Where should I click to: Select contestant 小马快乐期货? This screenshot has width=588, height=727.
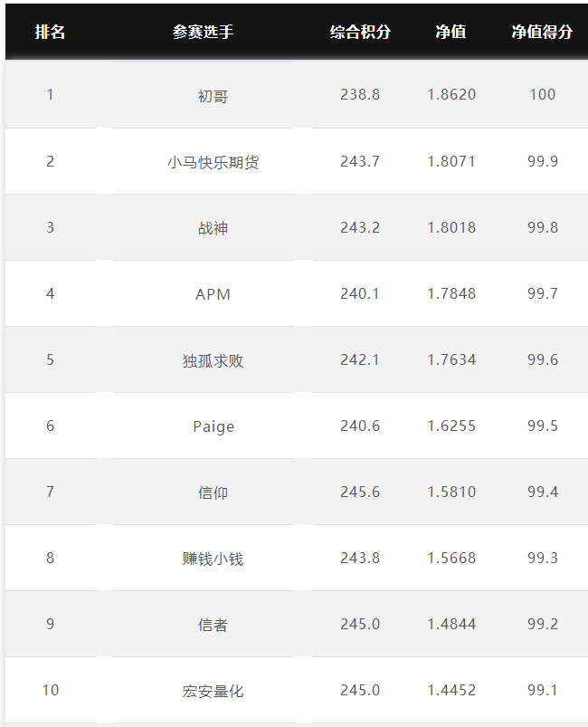coord(213,162)
